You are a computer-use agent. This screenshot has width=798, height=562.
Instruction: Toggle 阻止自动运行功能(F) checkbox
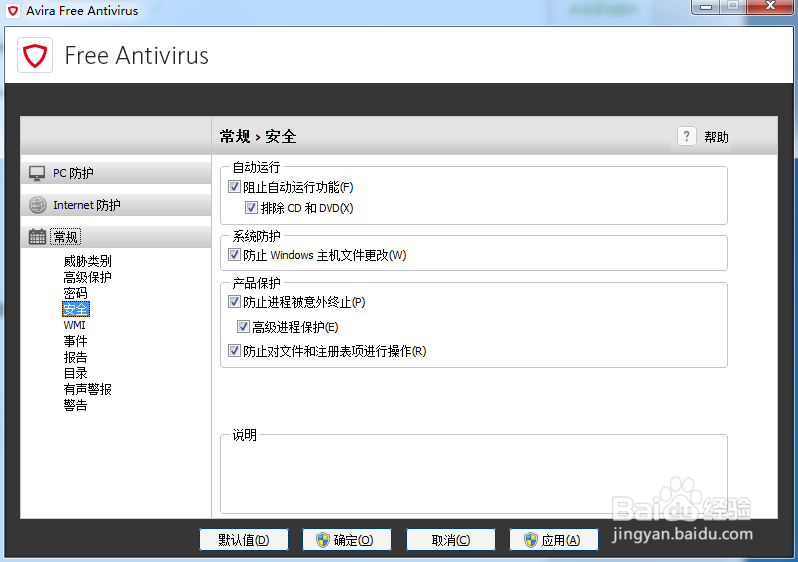pos(234,187)
